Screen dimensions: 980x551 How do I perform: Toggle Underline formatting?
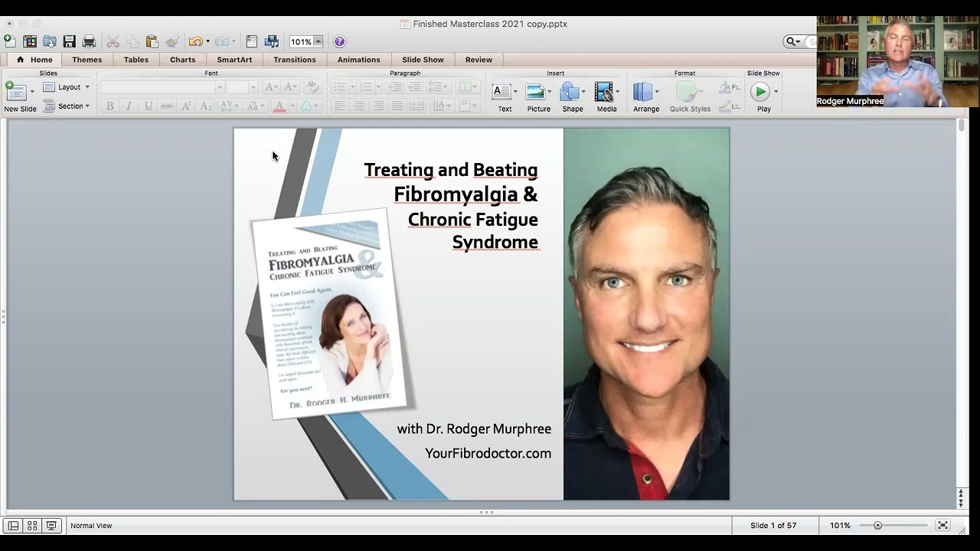(x=148, y=106)
